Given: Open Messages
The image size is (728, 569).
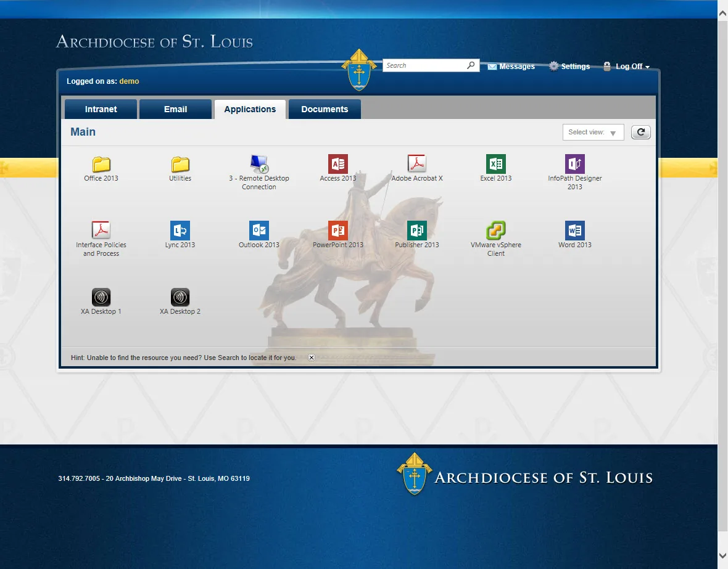Looking at the screenshot, I should pyautogui.click(x=511, y=67).
